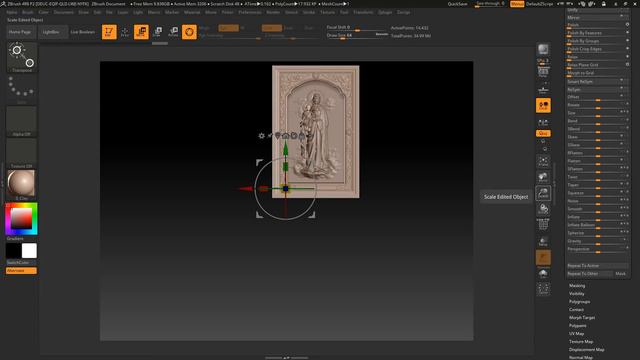
Task: Toggle Solo mode on right shelf
Action: (x=543, y=273)
